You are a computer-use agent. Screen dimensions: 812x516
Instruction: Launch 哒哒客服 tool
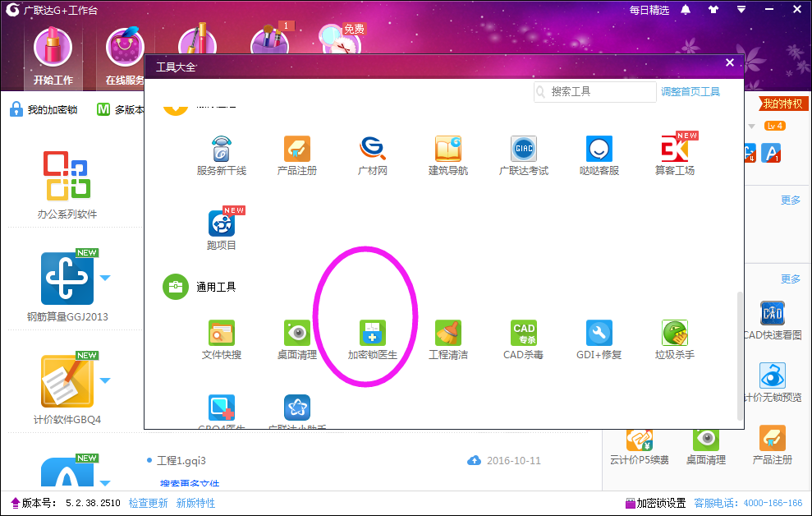[599, 156]
